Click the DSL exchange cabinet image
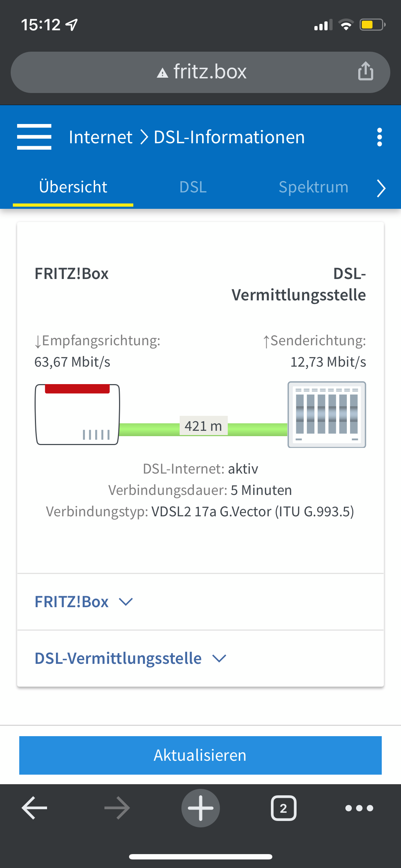The width and height of the screenshot is (401, 868). click(x=327, y=414)
